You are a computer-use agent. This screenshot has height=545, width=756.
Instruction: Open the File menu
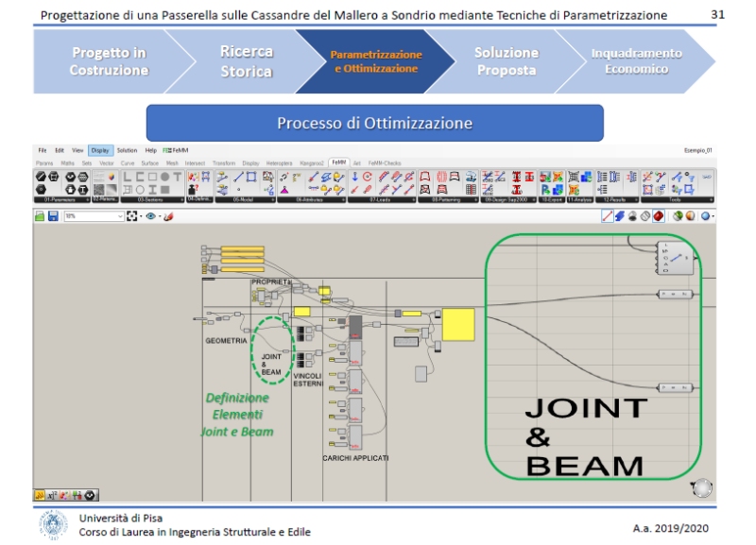tap(42, 150)
